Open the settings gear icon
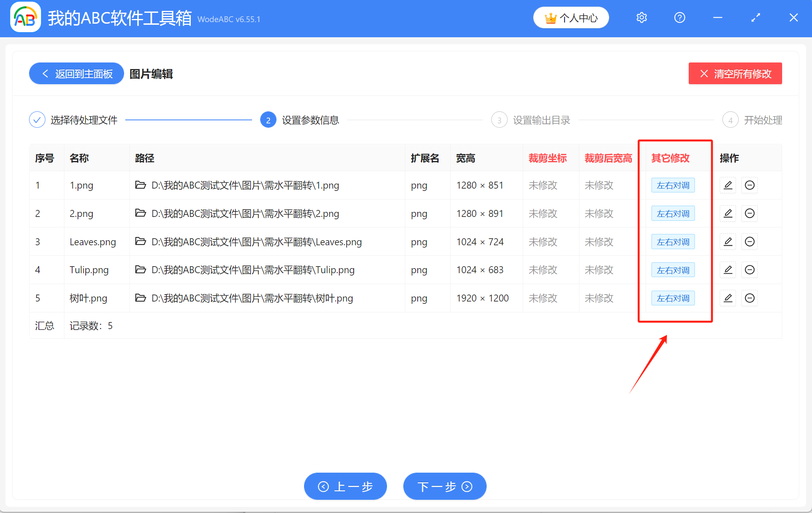This screenshot has height=513, width=812. 642,18
